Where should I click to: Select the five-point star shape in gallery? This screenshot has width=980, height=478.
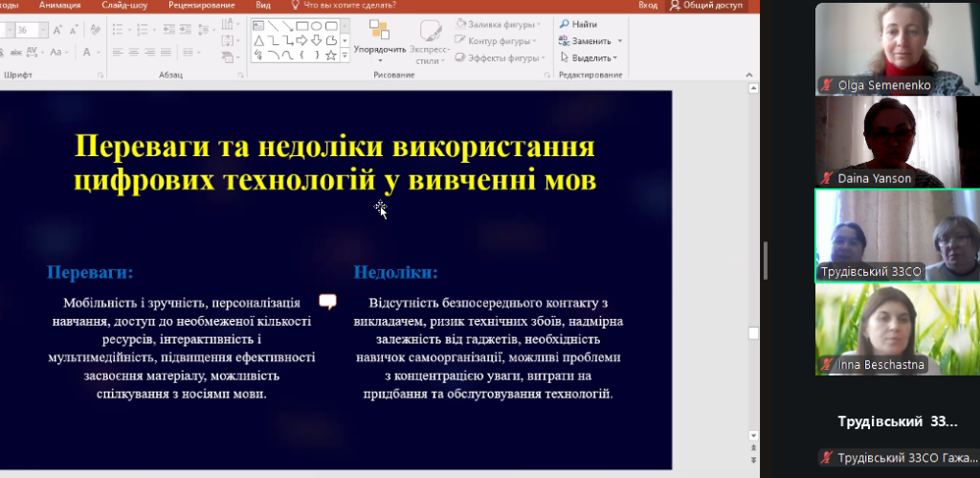click(330, 56)
